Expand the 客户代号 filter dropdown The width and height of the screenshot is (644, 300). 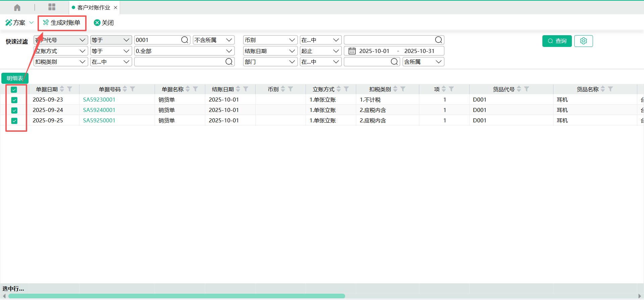click(x=82, y=40)
